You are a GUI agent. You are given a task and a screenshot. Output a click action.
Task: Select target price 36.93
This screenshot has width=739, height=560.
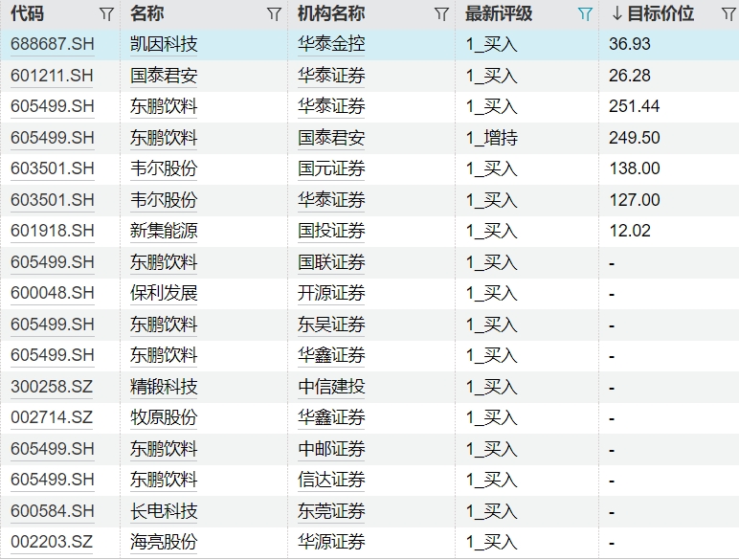pyautogui.click(x=630, y=44)
